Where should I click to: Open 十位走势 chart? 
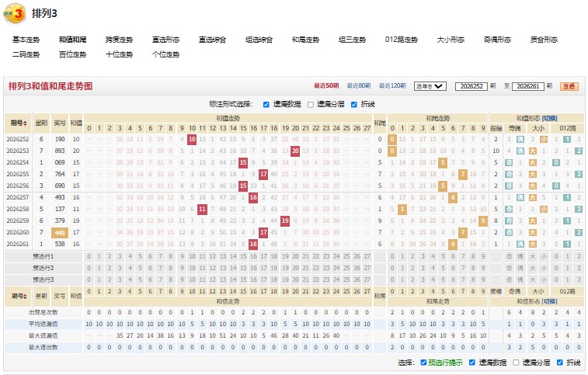120,54
